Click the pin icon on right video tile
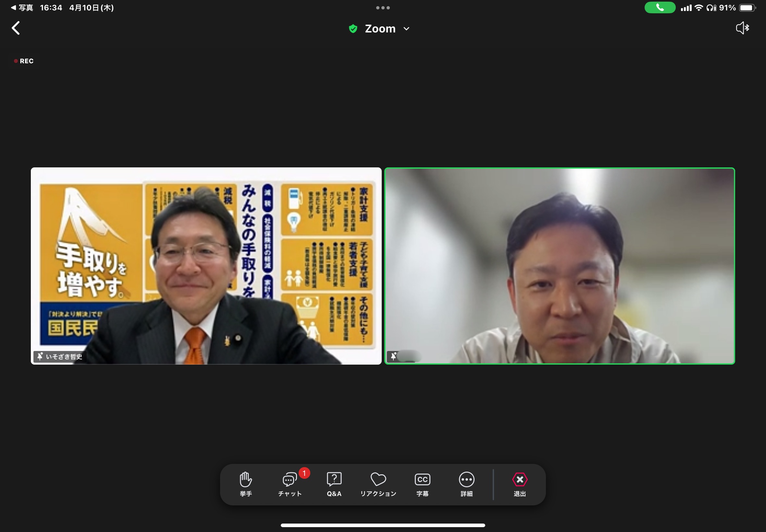The height and width of the screenshot is (532, 766). click(393, 356)
